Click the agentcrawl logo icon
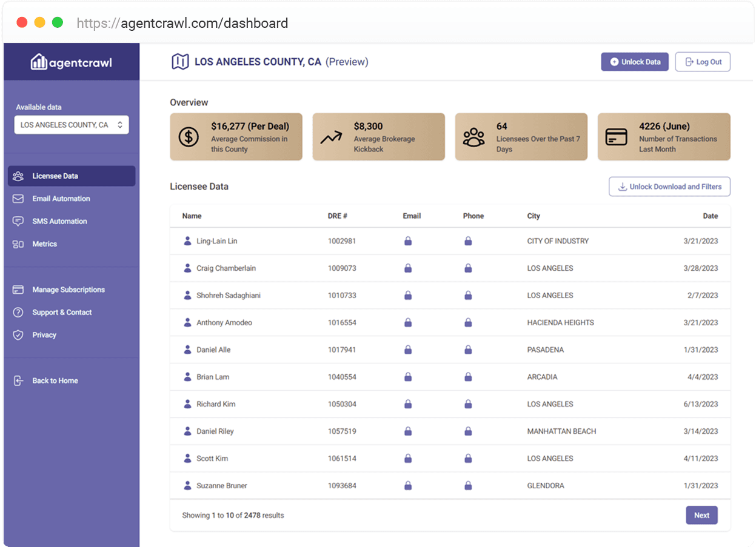This screenshot has height=547, width=756. click(x=39, y=62)
